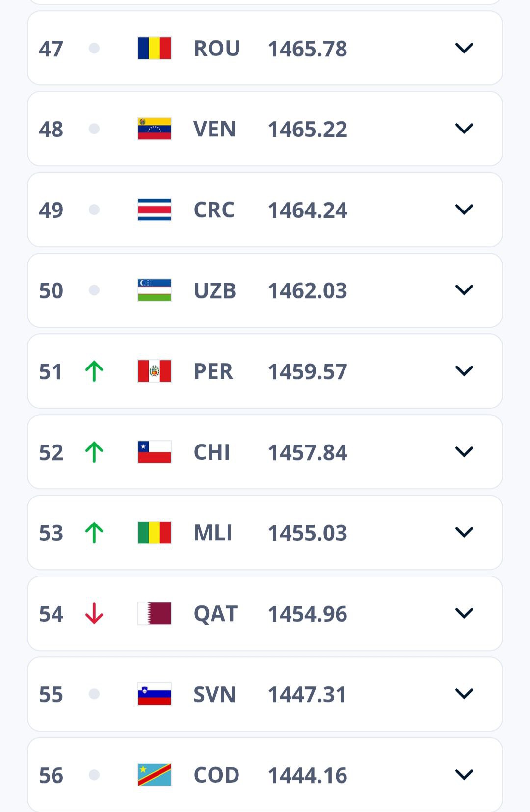Click green up arrow beside rank 51
Viewport: 530px width, 812px height.
coord(94,371)
